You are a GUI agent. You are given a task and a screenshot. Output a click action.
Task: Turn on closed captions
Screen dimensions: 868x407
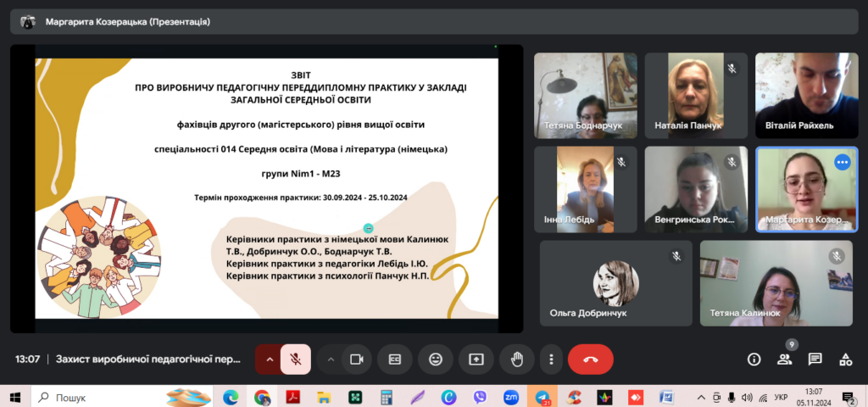click(x=394, y=359)
